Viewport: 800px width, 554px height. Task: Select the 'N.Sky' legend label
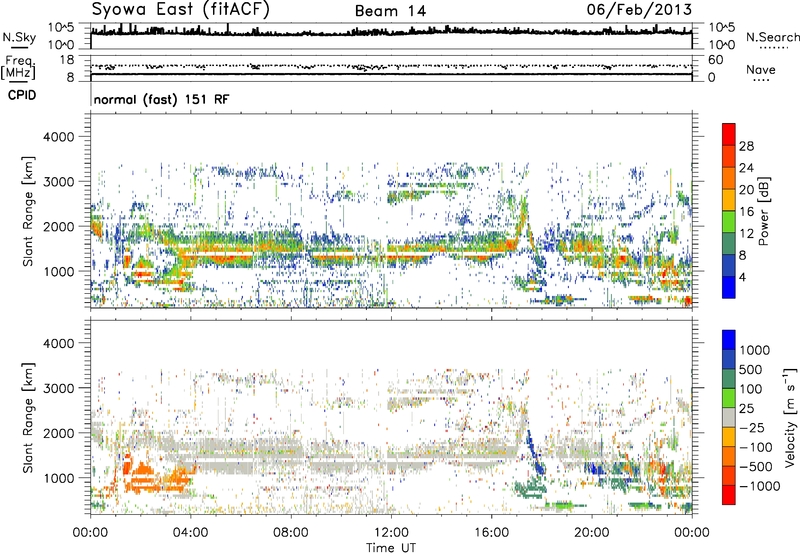[19, 37]
